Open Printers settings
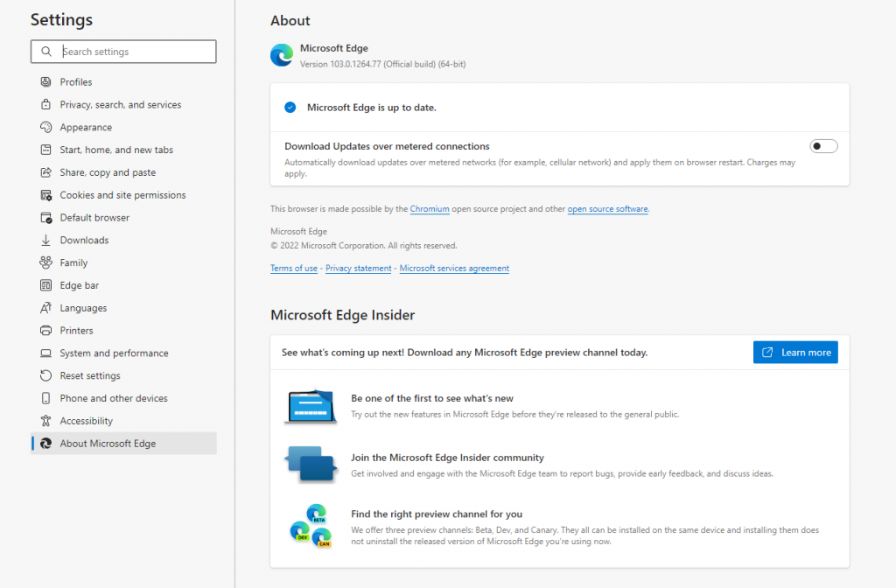The height and width of the screenshot is (588, 896). [x=123, y=330]
